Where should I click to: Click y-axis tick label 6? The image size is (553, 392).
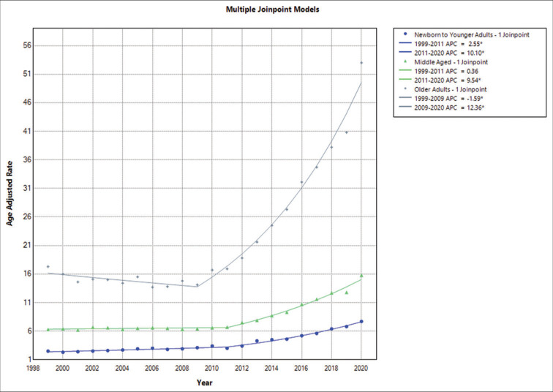(29, 331)
